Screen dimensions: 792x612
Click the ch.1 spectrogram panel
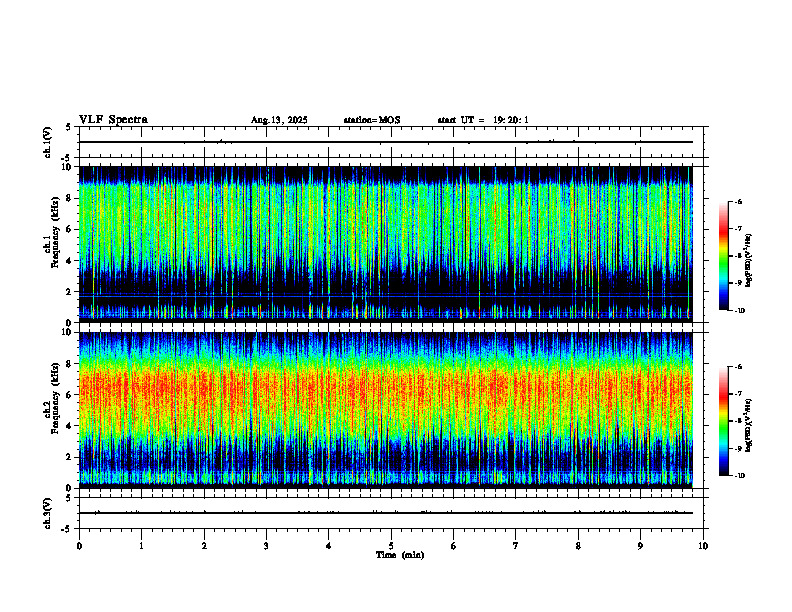click(385, 244)
